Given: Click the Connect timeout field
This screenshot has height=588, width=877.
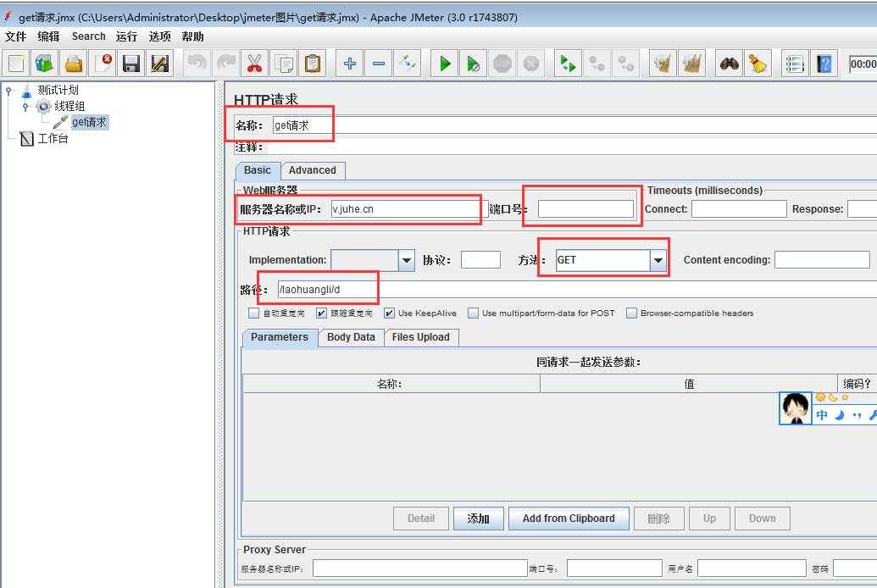Looking at the screenshot, I should 740,209.
